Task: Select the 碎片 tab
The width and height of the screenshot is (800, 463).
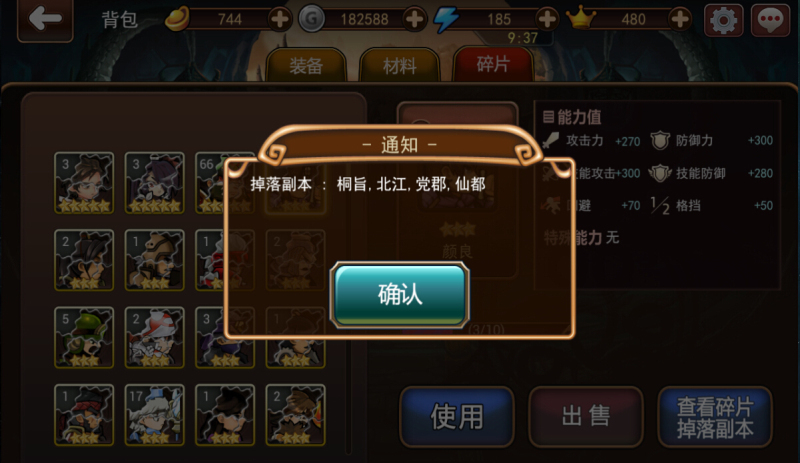Action: [x=493, y=64]
